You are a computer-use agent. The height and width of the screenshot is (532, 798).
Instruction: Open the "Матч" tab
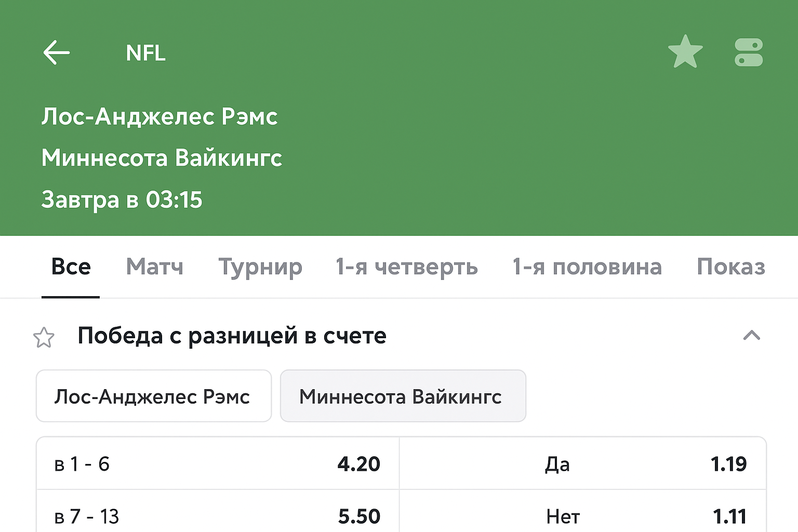pyautogui.click(x=154, y=267)
